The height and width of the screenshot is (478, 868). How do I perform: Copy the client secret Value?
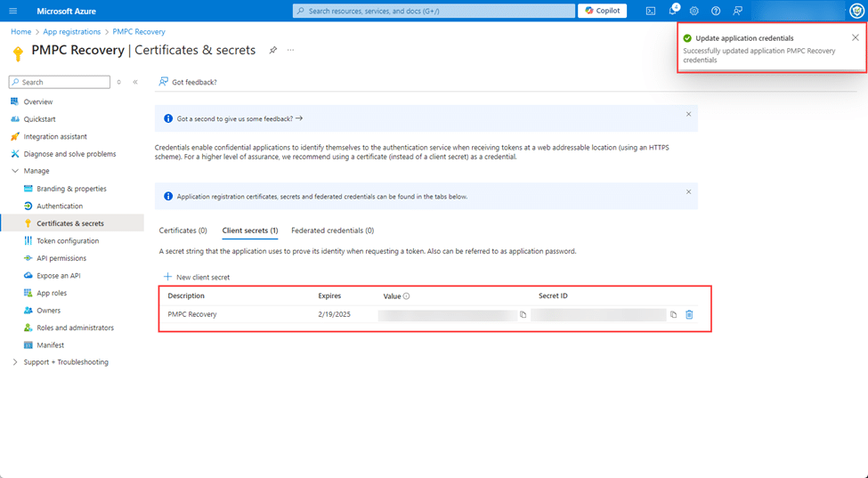pos(523,314)
